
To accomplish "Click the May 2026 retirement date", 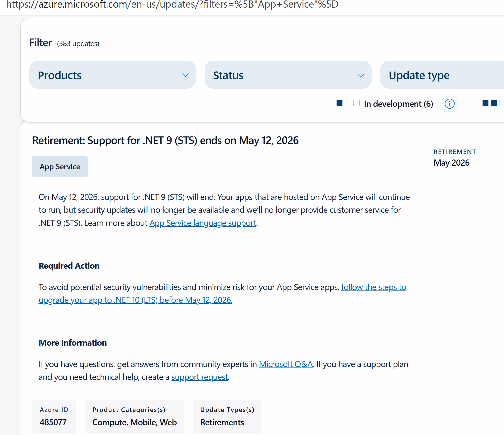I will [x=451, y=163].
